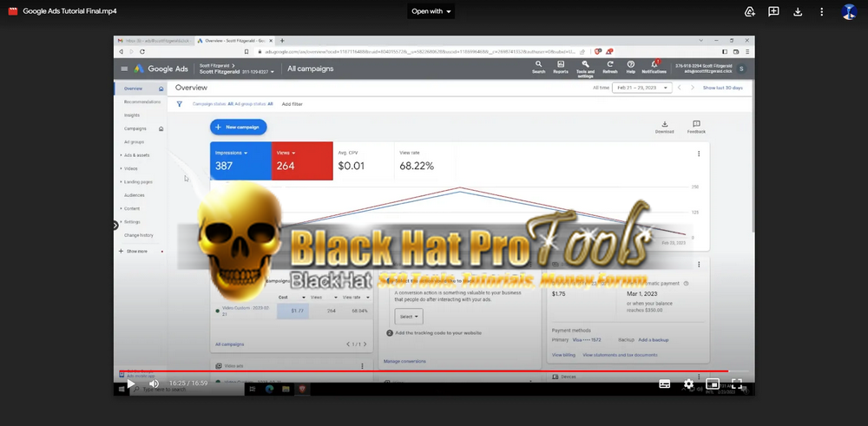Seek on the red video progress bar
The width and height of the screenshot is (868, 426).
point(433,371)
